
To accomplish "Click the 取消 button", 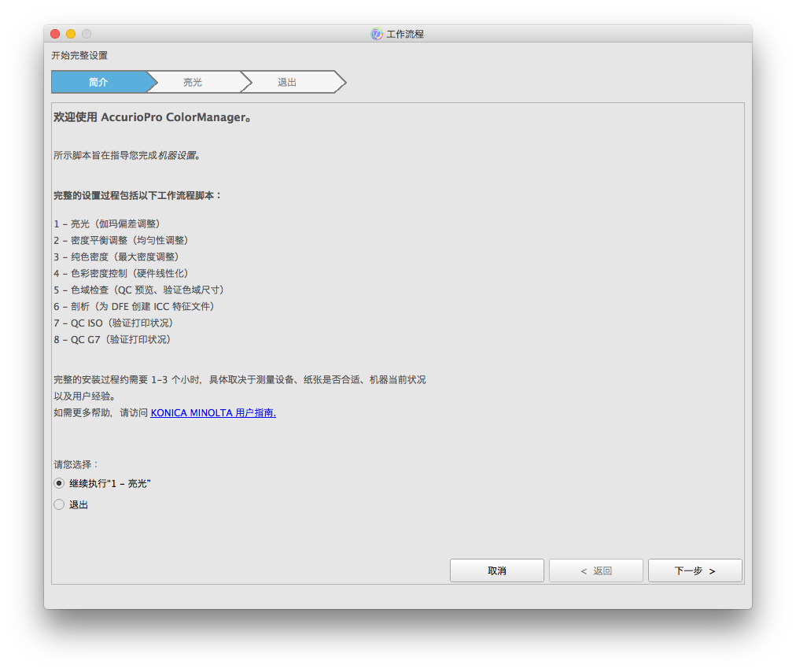I will click(x=497, y=571).
